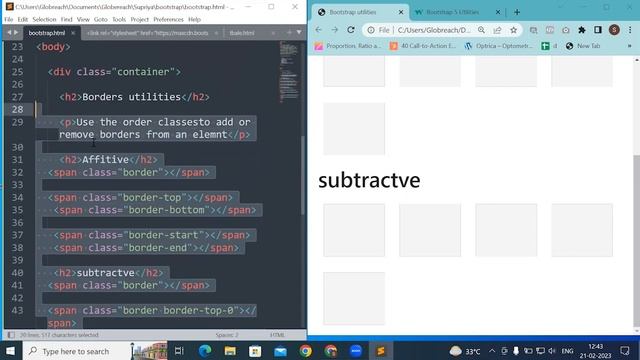Open the New Tab bookmark
The width and height of the screenshot is (640, 360).
point(583,46)
